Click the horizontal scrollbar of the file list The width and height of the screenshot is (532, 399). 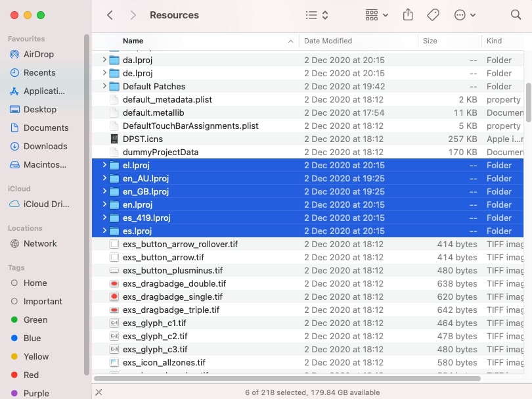click(x=287, y=378)
